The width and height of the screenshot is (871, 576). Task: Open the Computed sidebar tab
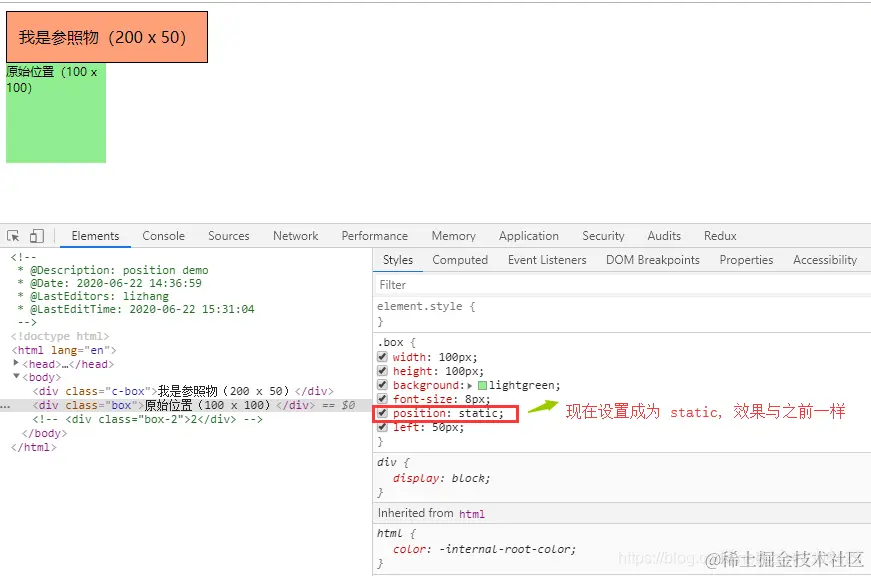(460, 260)
